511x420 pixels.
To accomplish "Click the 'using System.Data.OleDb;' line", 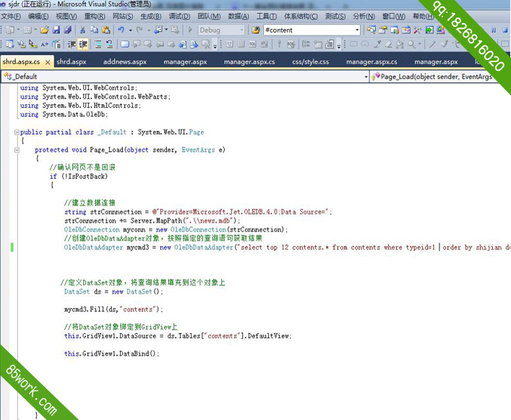I will (64, 114).
